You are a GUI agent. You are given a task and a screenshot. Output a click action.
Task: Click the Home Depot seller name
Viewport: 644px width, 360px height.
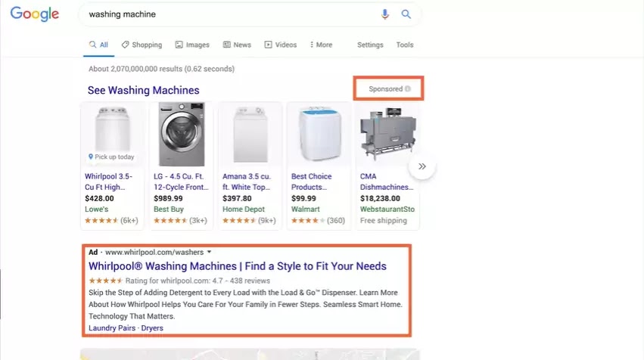pyautogui.click(x=244, y=209)
